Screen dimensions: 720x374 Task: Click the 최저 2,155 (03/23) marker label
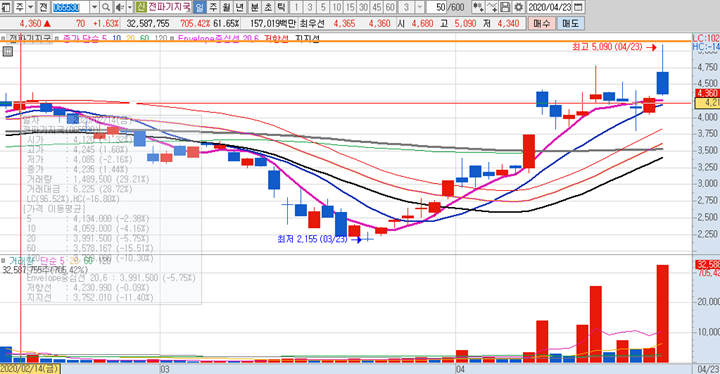click(x=312, y=239)
